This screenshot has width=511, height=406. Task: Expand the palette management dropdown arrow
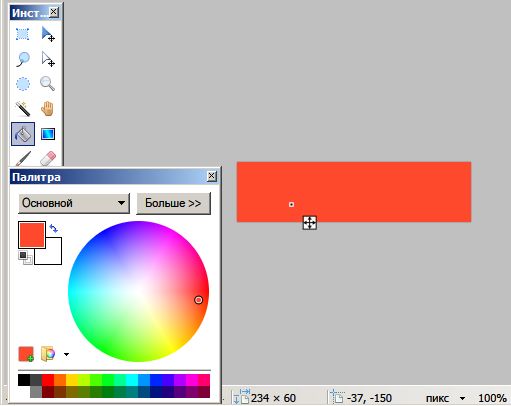66,354
